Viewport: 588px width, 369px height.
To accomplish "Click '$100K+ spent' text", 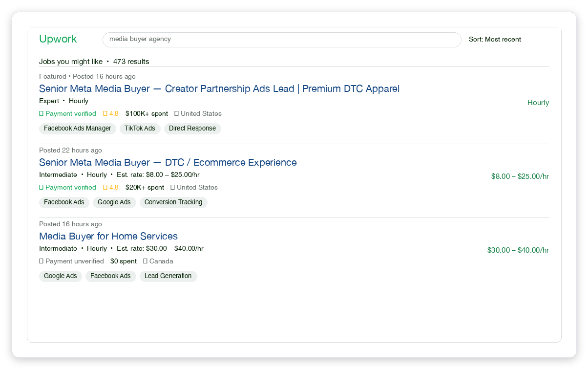I will click(147, 114).
